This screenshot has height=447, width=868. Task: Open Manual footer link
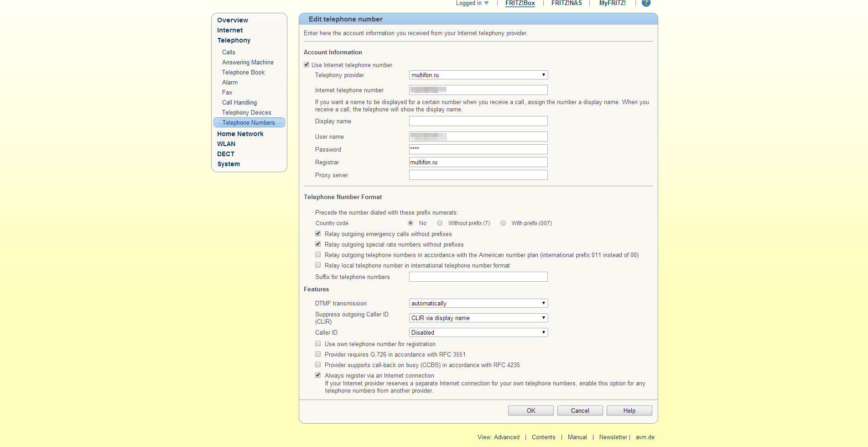(x=577, y=437)
